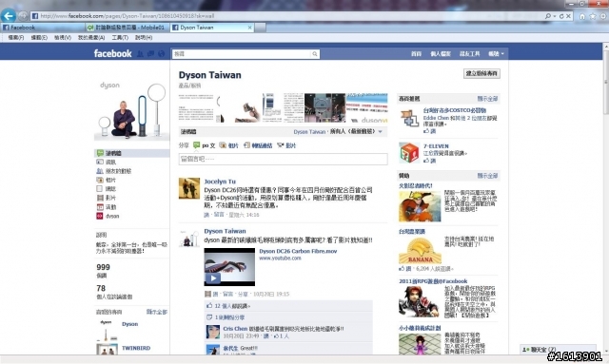Open the 檔案(F) menu
The width and height of the screenshot is (609, 364).
(16, 38)
